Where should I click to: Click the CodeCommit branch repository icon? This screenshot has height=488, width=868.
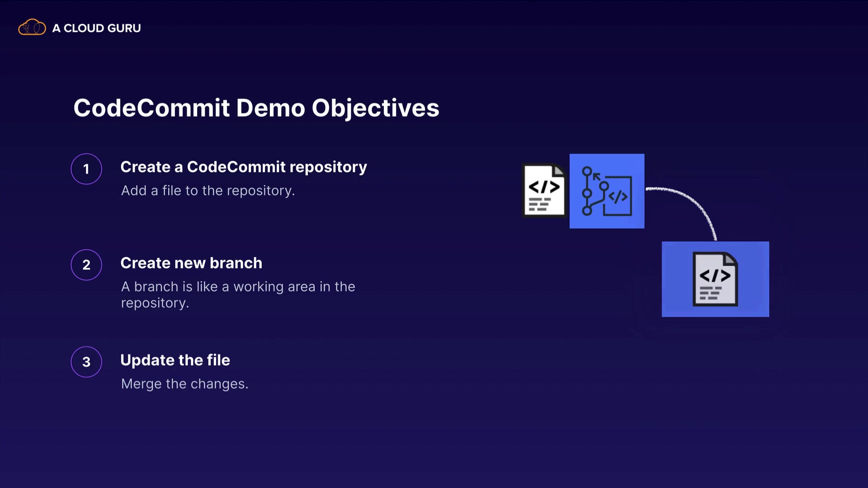click(606, 192)
